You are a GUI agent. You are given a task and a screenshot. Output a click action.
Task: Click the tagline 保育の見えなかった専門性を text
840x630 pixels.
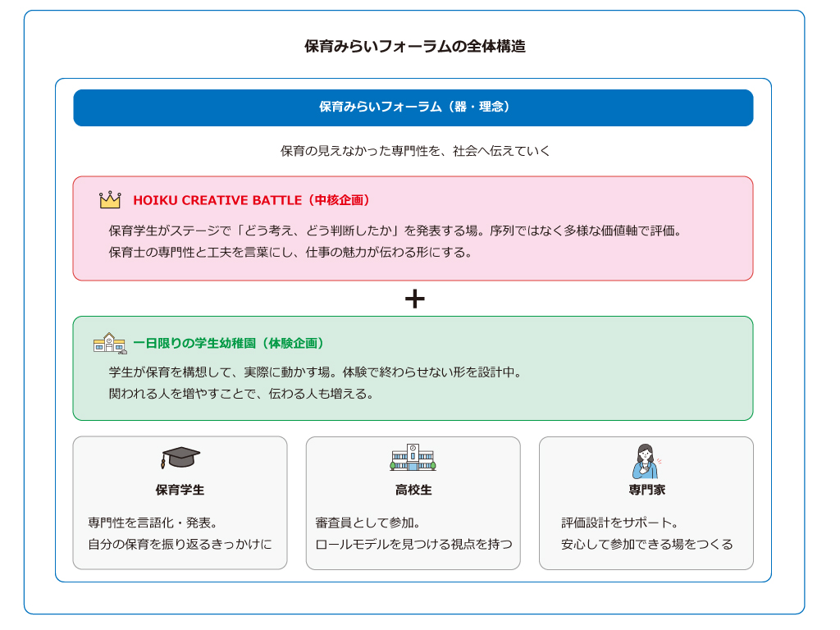[x=414, y=151]
